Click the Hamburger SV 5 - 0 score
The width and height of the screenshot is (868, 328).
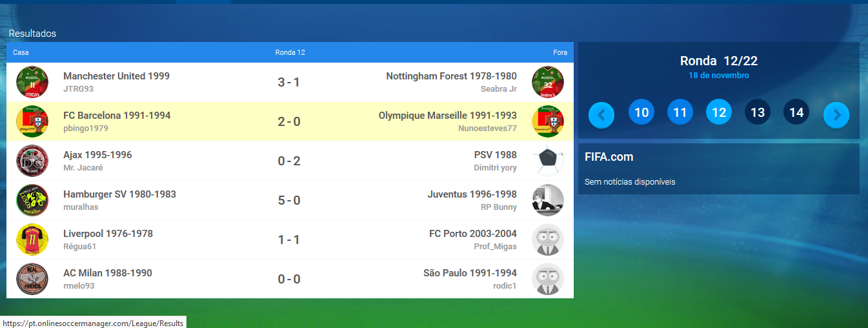tap(289, 200)
